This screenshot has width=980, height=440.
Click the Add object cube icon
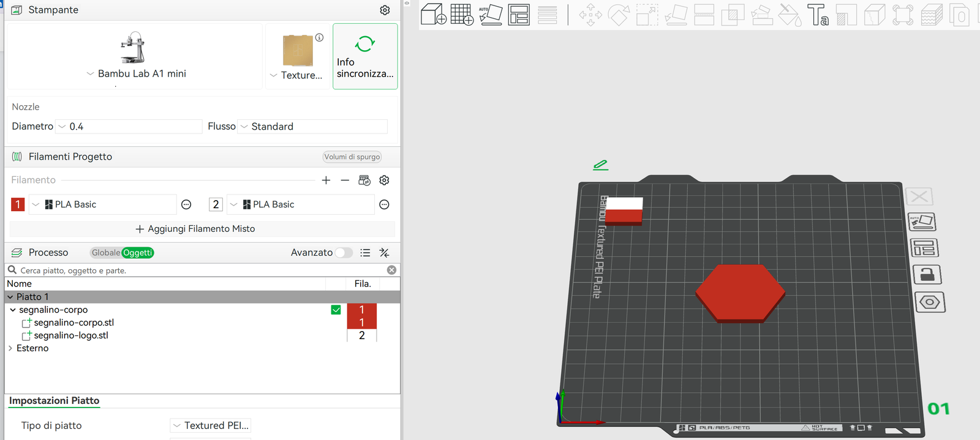point(434,14)
